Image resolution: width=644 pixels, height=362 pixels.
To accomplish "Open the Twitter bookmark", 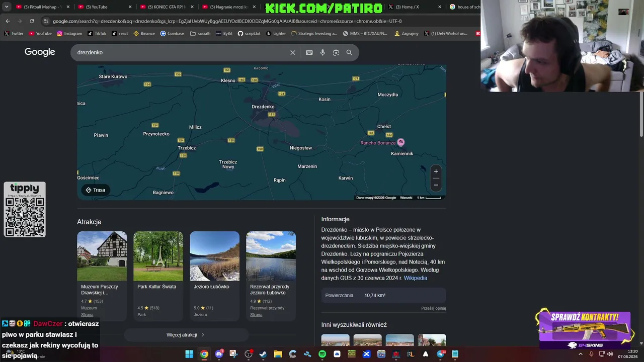I will click(x=14, y=34).
